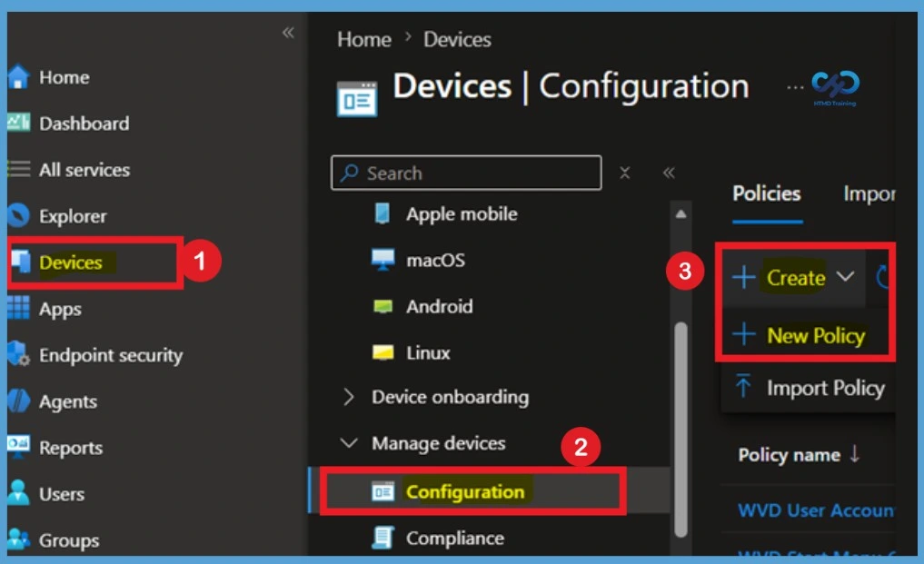Click the Policy name column header
The width and height of the screenshot is (924, 564).
[x=789, y=454]
